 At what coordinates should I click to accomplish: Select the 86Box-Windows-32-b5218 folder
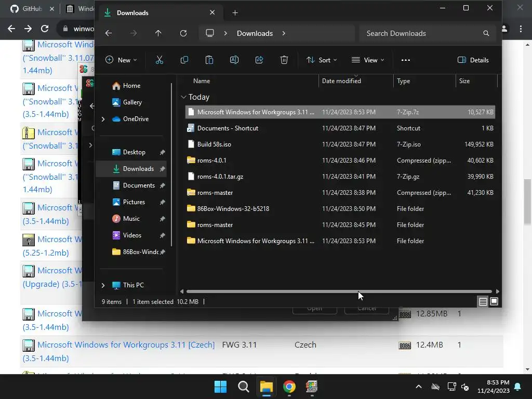340,209
